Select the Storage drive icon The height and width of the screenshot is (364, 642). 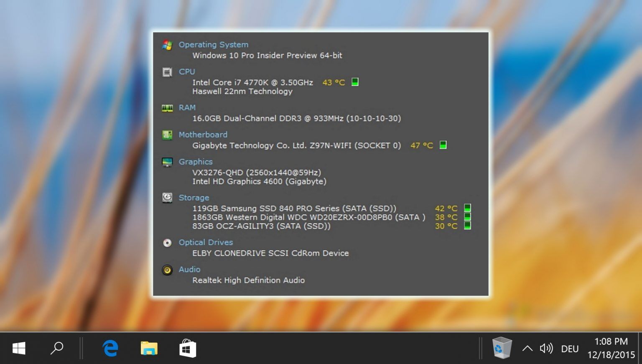click(168, 198)
